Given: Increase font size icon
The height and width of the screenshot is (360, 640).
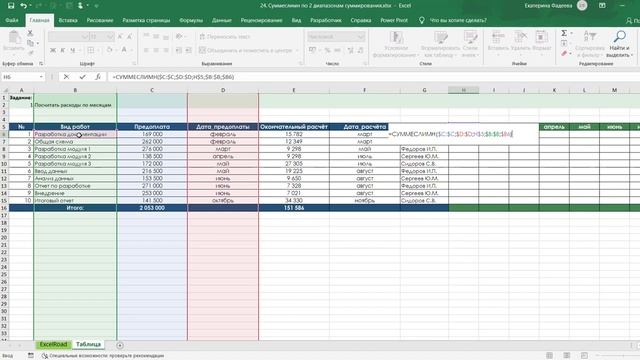Looking at the screenshot, I should tap(120, 37).
